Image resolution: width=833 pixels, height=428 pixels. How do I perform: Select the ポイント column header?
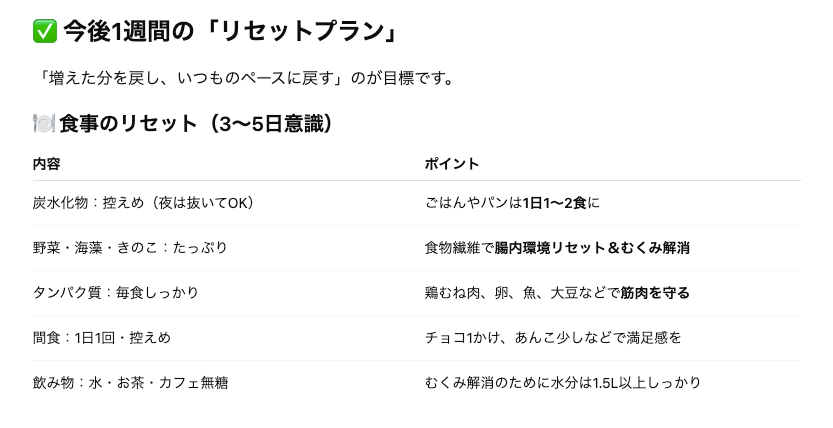[452, 164]
